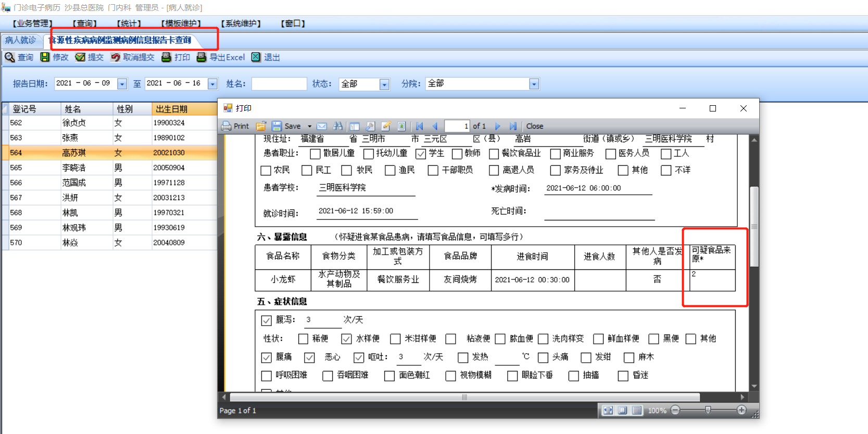Toggle the 散居儿童 occupation checkbox
Image resolution: width=868 pixels, height=434 pixels.
coord(315,154)
